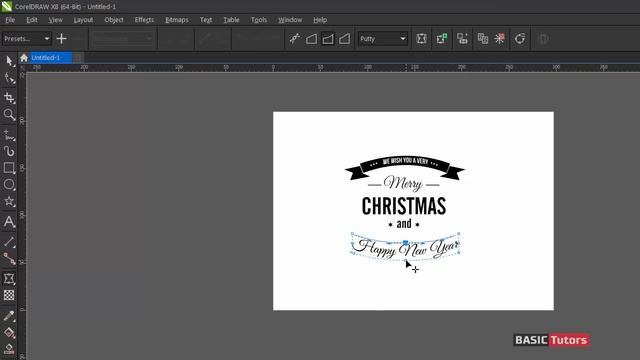Select the Zoom tool

coord(9,115)
